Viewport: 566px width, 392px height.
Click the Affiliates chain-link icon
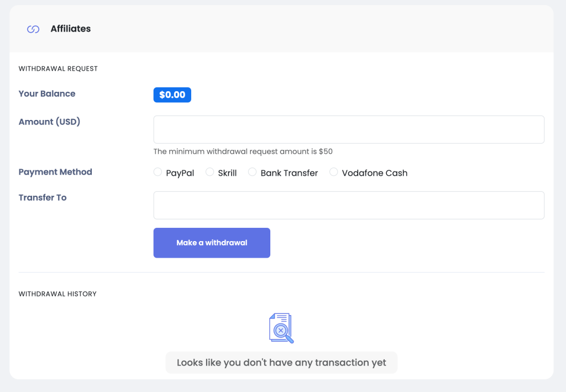click(x=33, y=29)
